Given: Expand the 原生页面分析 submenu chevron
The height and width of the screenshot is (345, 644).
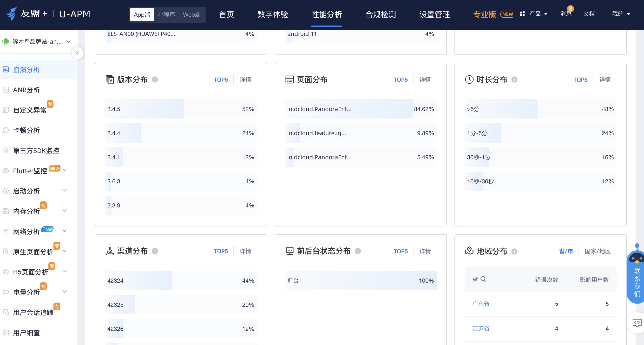Looking at the screenshot, I should (65, 251).
